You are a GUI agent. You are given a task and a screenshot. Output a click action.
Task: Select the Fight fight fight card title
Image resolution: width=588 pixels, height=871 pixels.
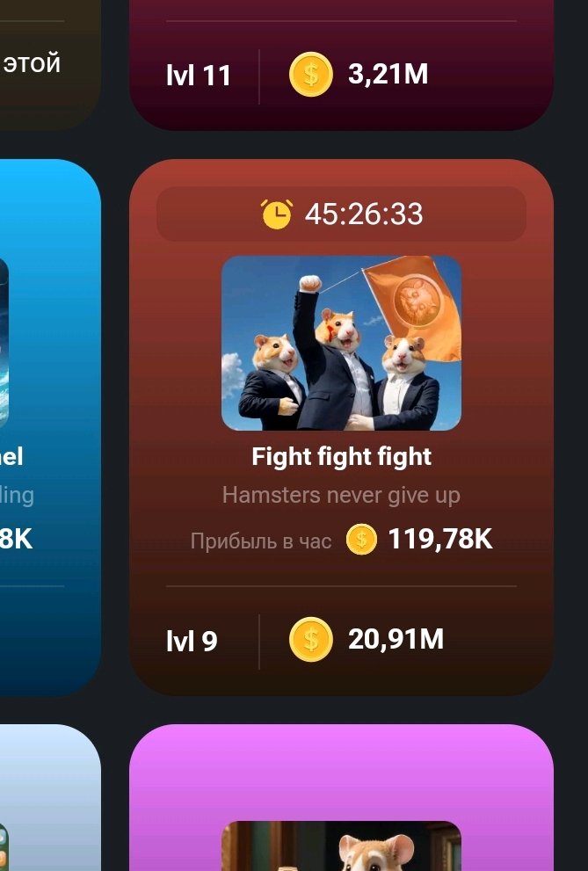click(x=342, y=457)
